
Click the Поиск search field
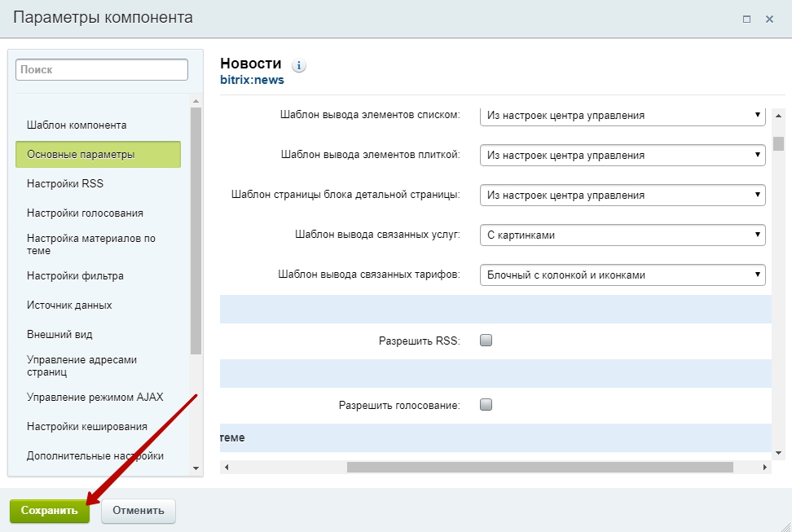click(102, 69)
